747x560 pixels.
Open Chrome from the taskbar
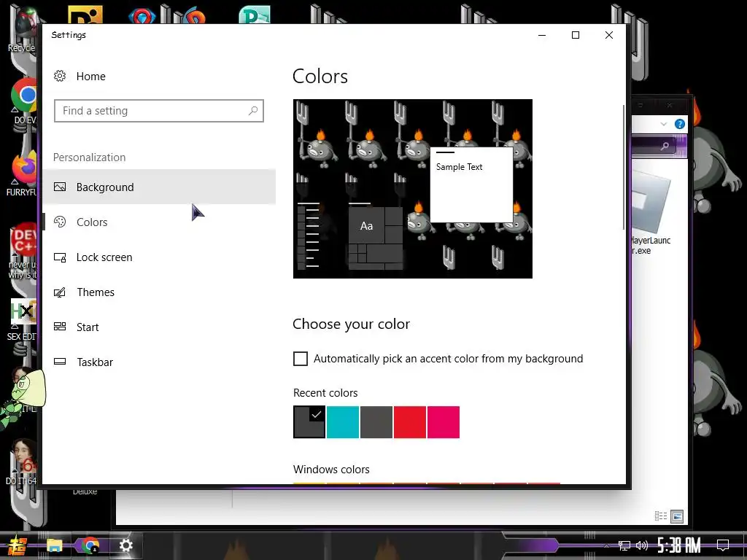[90, 545]
